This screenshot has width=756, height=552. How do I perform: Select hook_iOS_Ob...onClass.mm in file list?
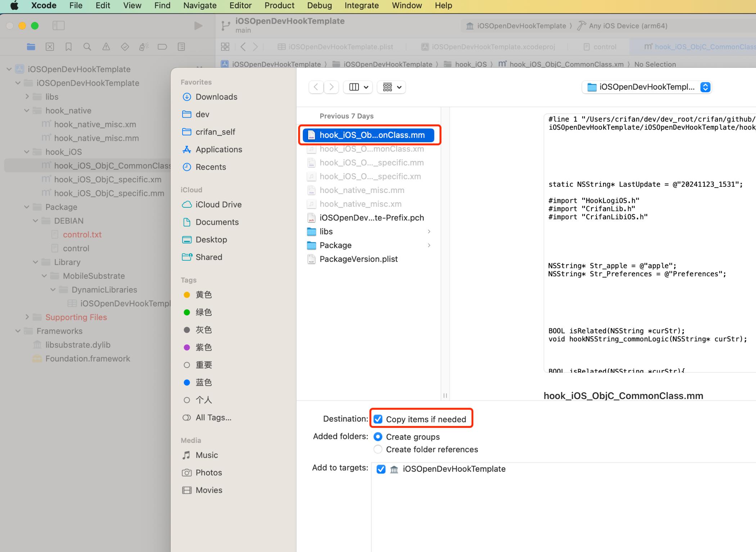coord(369,135)
